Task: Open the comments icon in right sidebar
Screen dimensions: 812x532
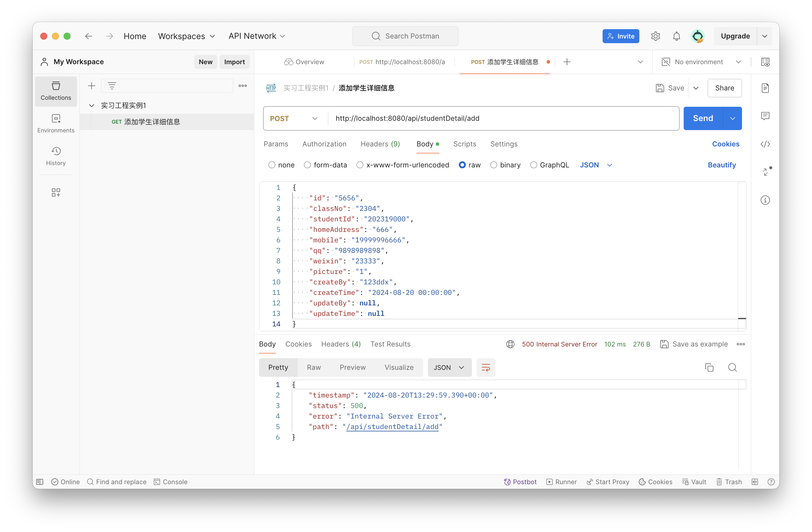Action: [765, 116]
